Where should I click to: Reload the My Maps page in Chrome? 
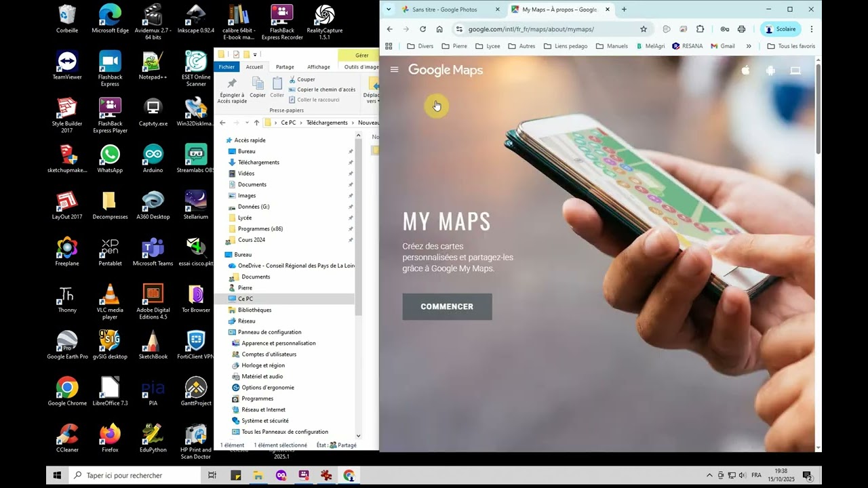pos(422,29)
